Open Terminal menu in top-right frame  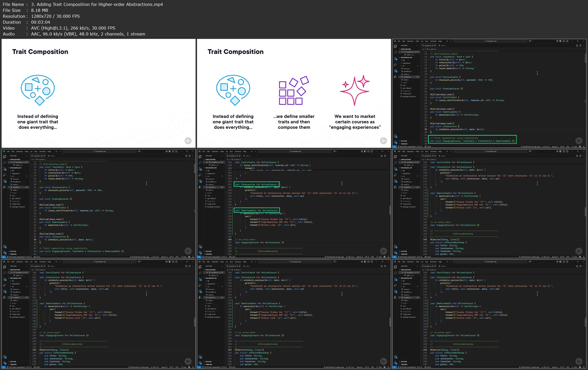coord(433,41)
